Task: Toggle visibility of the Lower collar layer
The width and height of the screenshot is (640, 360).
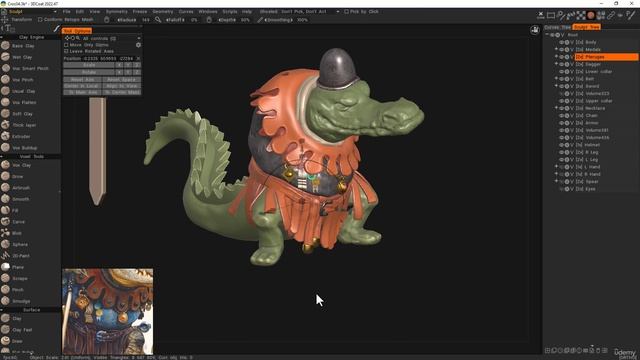Action: click(x=562, y=72)
